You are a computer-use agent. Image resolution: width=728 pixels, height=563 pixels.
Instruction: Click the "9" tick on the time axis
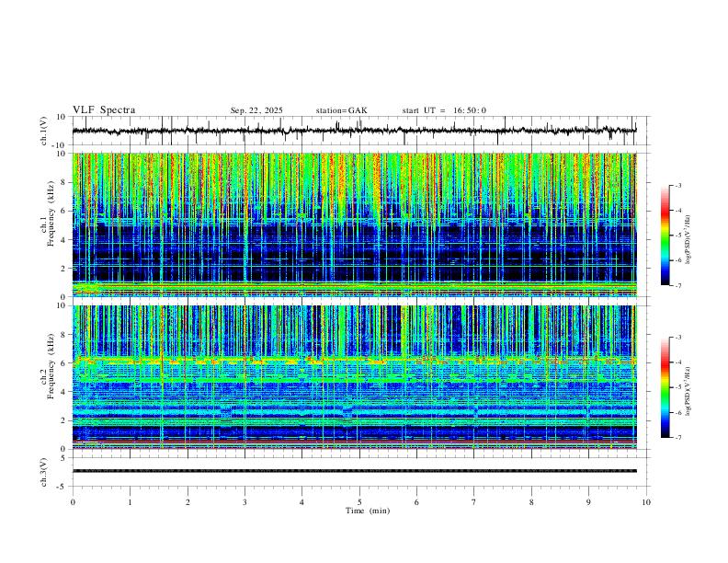pos(588,502)
